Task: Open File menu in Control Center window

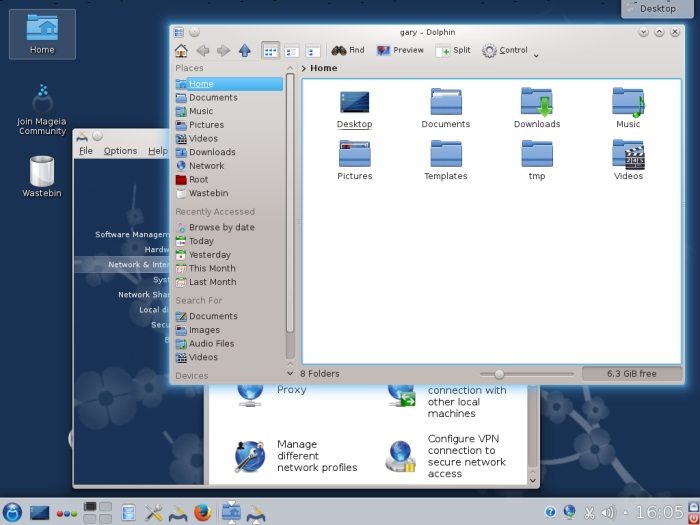Action: 86,151
